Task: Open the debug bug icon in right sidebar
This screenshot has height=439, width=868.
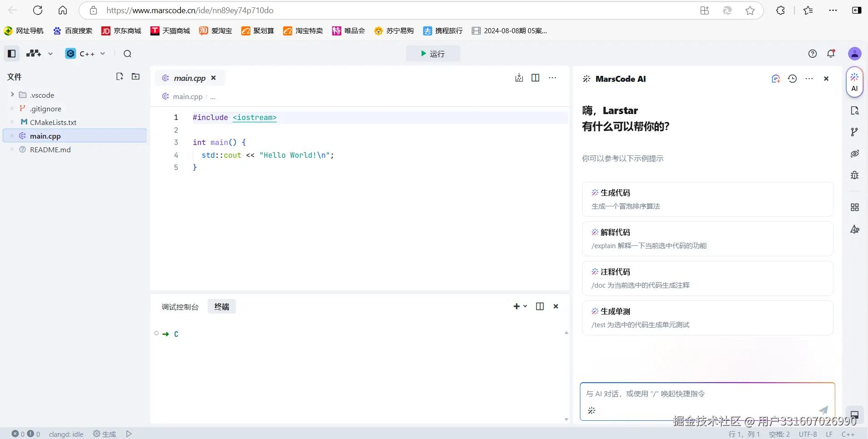Action: (x=855, y=175)
